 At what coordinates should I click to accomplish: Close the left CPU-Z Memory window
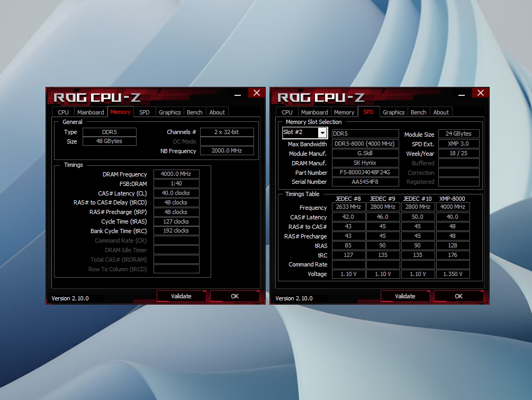257,93
